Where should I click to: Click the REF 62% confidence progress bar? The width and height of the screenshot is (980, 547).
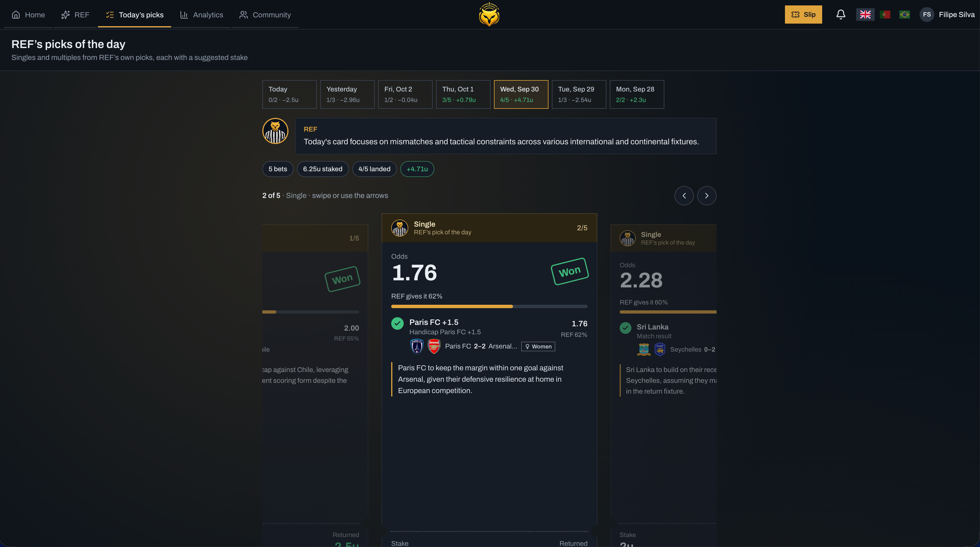point(489,307)
